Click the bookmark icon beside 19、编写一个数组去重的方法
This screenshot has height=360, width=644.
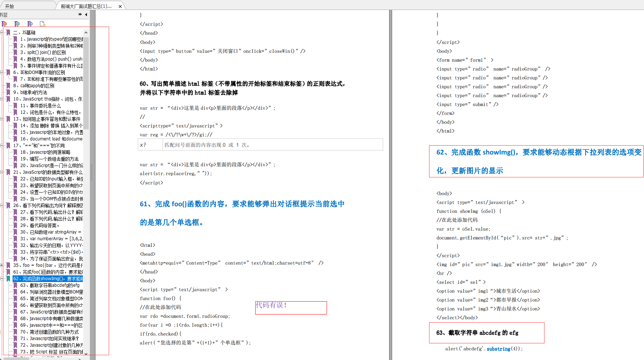(15, 159)
